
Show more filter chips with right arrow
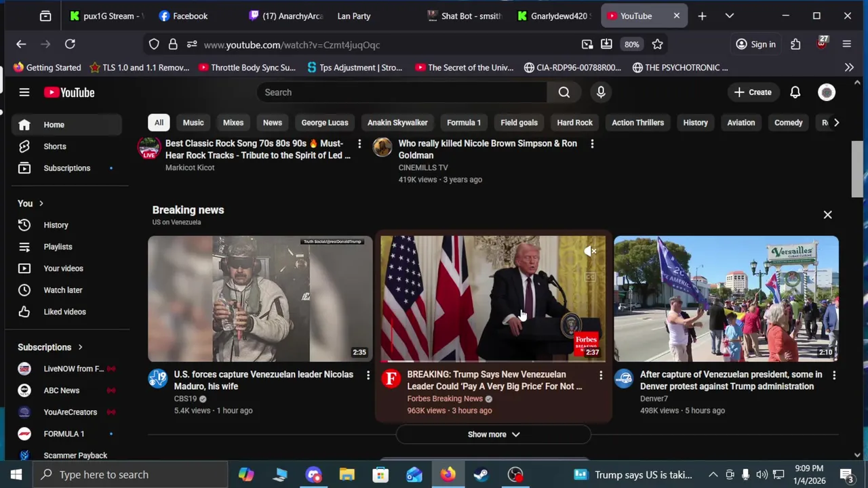pyautogui.click(x=836, y=123)
